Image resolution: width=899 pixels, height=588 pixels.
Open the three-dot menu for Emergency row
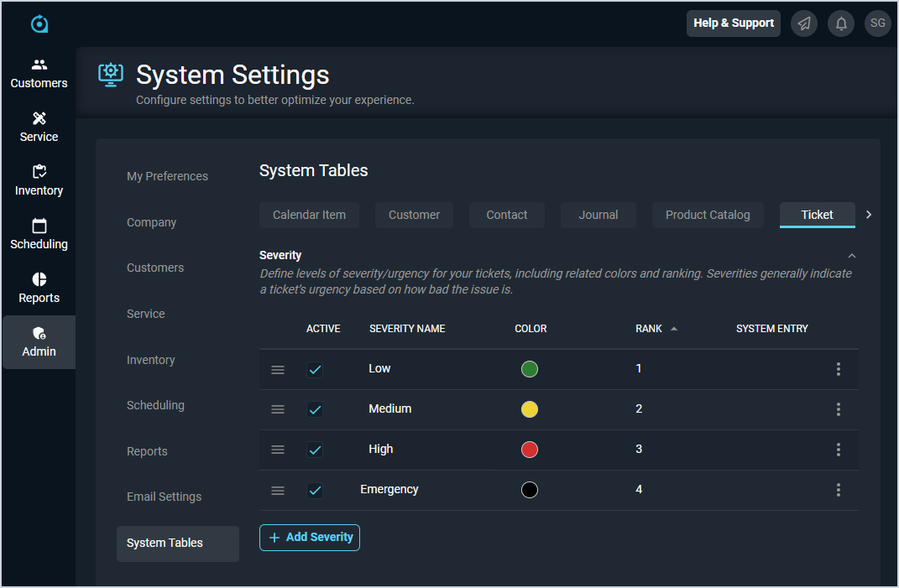(838, 490)
